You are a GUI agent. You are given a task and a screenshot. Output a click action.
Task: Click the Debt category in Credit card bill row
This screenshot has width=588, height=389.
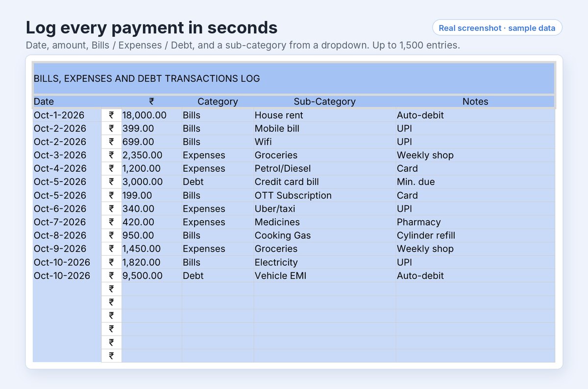pyautogui.click(x=218, y=182)
